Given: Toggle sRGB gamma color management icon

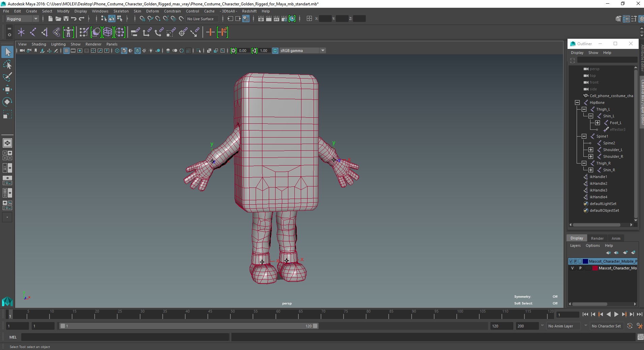Looking at the screenshot, I should [275, 51].
